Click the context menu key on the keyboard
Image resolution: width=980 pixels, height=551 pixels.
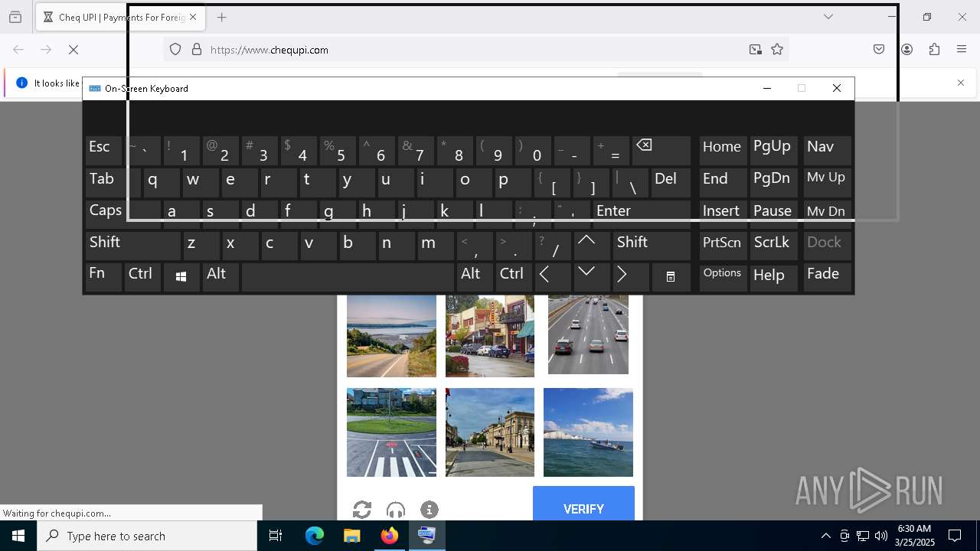coord(670,277)
